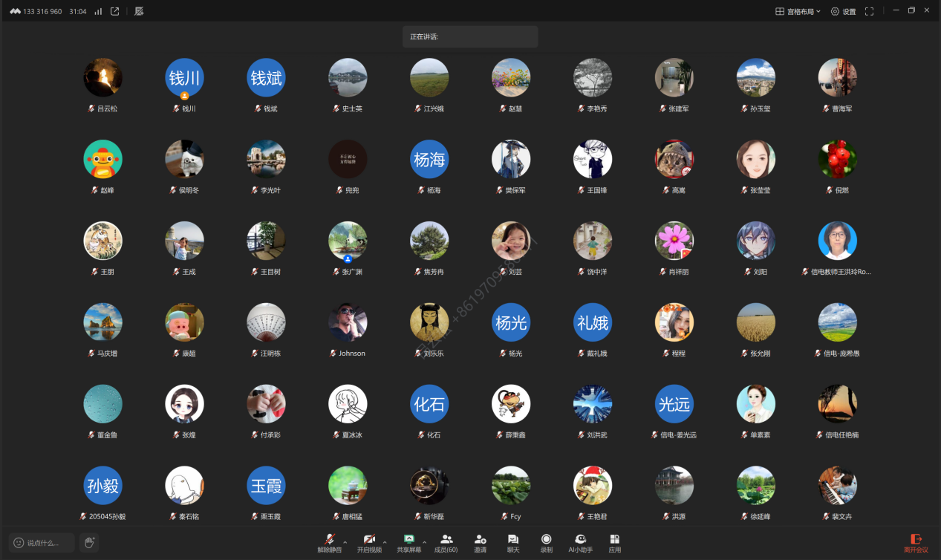Expand the arrow next to the mute button

tap(345, 542)
